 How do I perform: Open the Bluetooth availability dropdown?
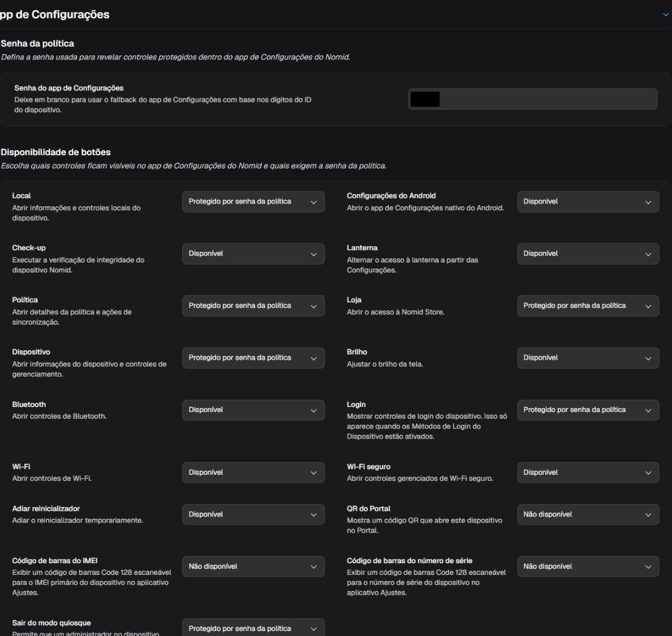coord(253,410)
